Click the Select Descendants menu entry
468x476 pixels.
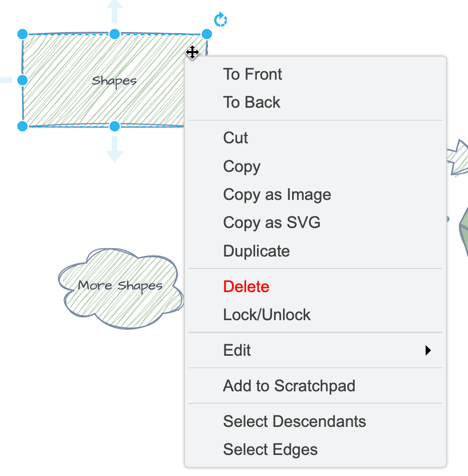click(294, 421)
